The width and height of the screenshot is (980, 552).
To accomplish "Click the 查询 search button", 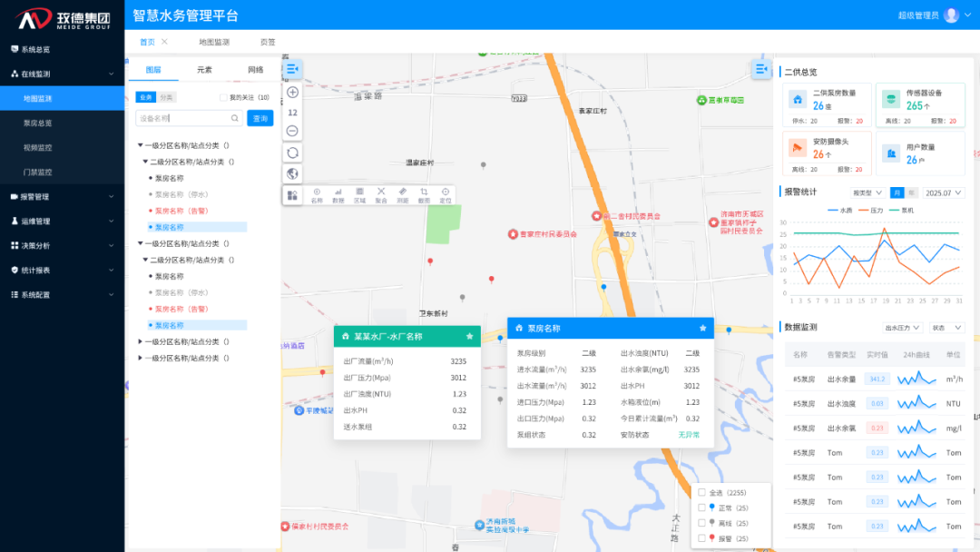I will pyautogui.click(x=260, y=118).
